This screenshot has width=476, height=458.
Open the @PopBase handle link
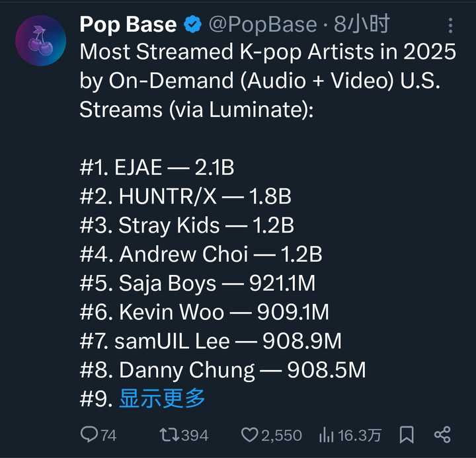click(x=262, y=25)
